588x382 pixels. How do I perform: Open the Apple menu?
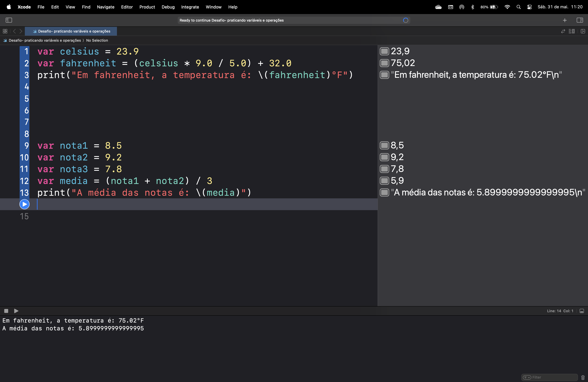pyautogui.click(x=9, y=7)
